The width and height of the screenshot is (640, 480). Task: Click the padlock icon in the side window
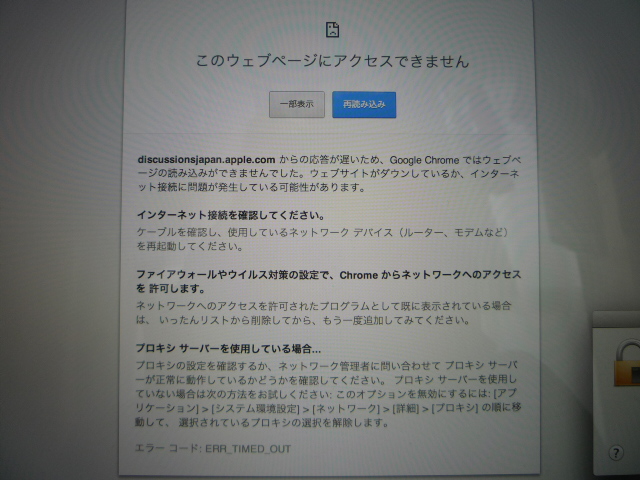(627, 363)
